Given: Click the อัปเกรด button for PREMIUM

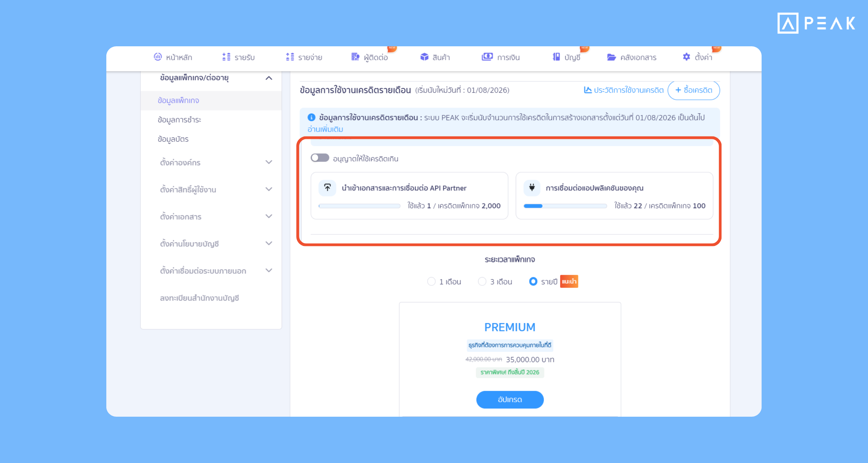Looking at the screenshot, I should coord(510,399).
